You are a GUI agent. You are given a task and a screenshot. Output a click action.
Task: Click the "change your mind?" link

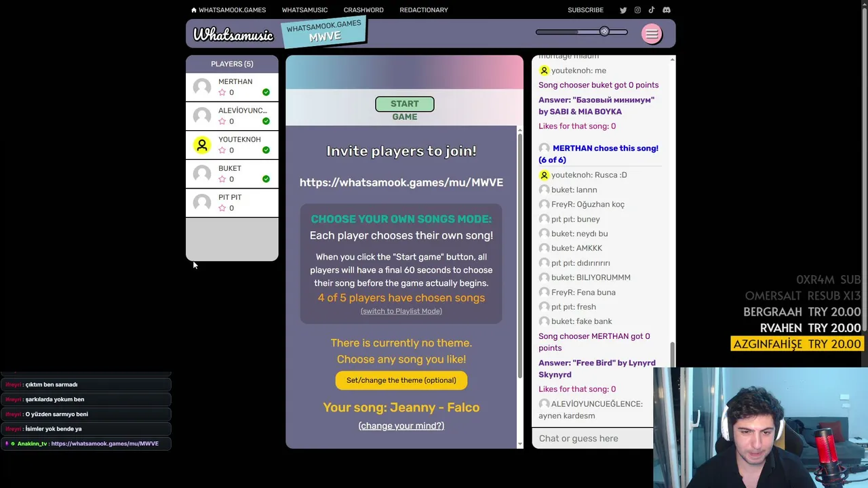pos(401,426)
